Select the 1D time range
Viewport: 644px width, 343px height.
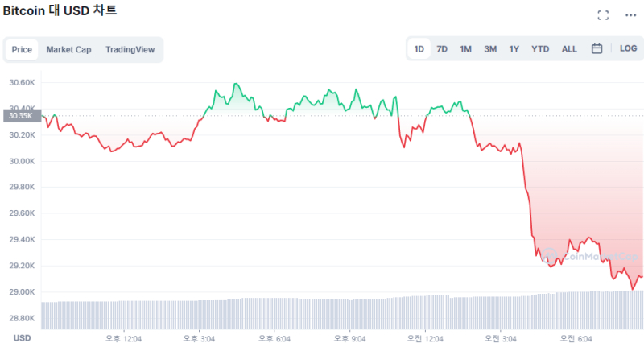coord(419,48)
